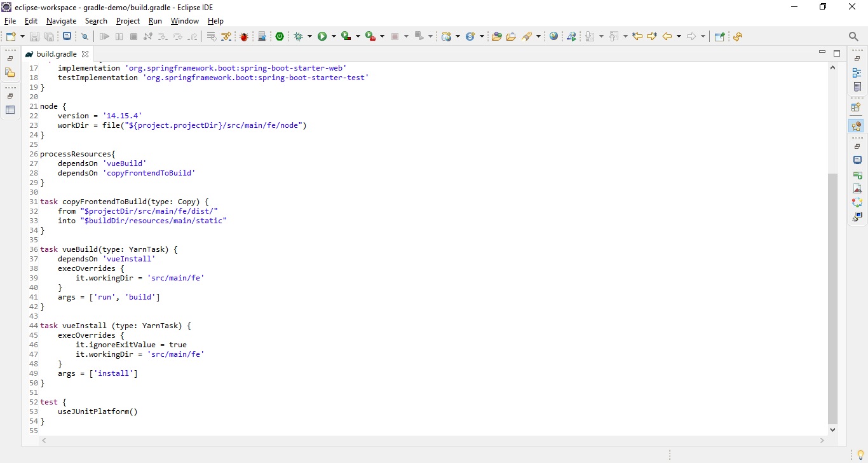Click the green power Boot Dashboard icon

pyautogui.click(x=280, y=36)
